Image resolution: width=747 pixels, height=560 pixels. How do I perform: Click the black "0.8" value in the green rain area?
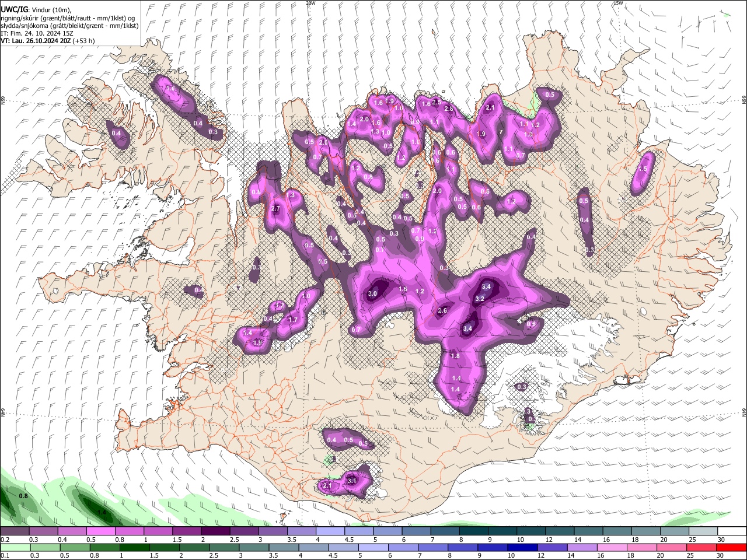point(23,496)
